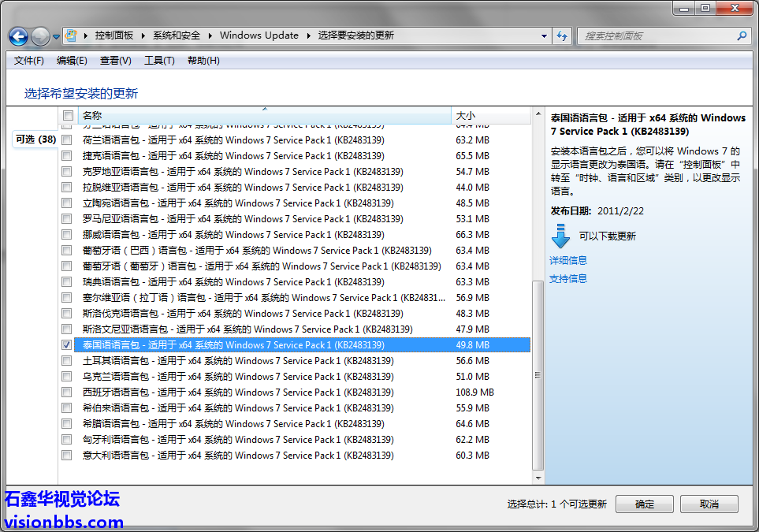Image resolution: width=759 pixels, height=532 pixels.
Task: Select the 可选 (38) updates tab
Action: pyautogui.click(x=35, y=140)
